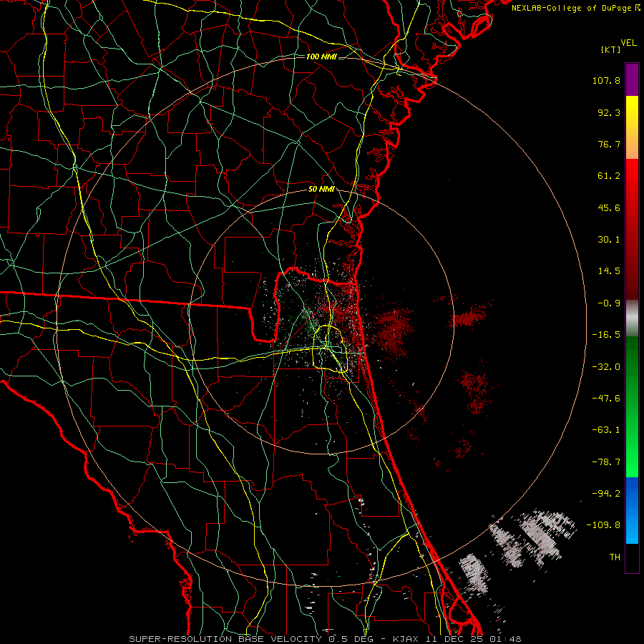Click the -32.0 legend value
This screenshot has width=644, height=644.
tap(606, 367)
